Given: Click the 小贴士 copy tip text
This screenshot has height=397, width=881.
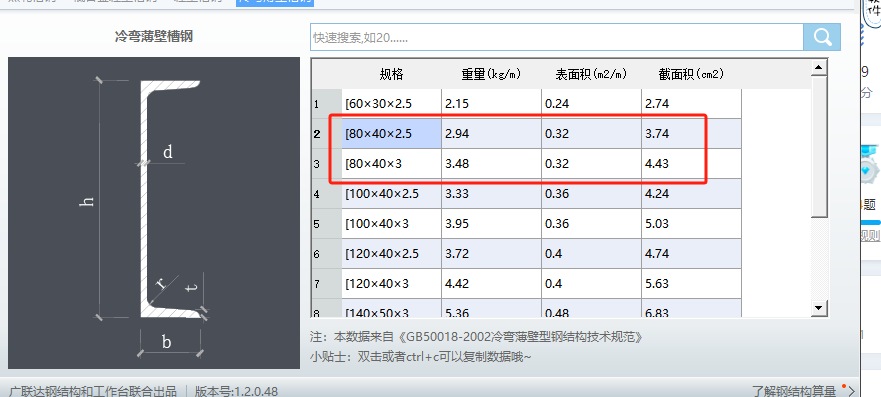Looking at the screenshot, I should (x=420, y=357).
